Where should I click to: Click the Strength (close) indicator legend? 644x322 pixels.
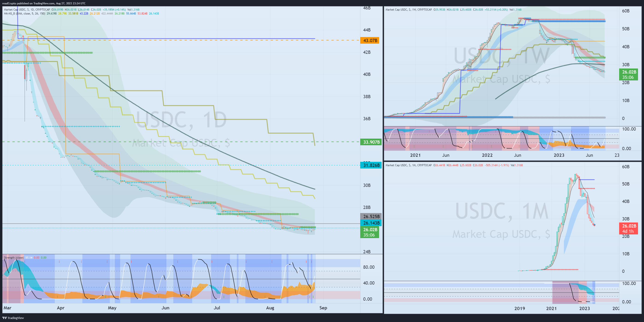[14, 258]
